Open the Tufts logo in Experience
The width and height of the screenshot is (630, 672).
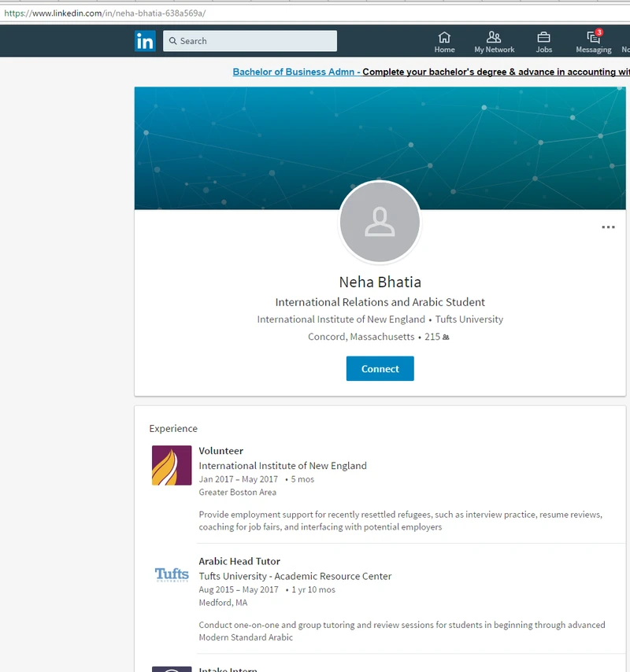tap(172, 574)
